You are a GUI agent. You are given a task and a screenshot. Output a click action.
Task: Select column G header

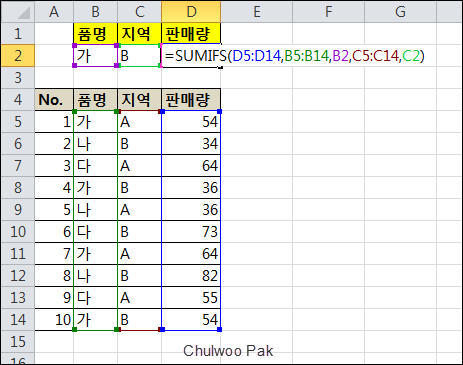tap(400, 12)
